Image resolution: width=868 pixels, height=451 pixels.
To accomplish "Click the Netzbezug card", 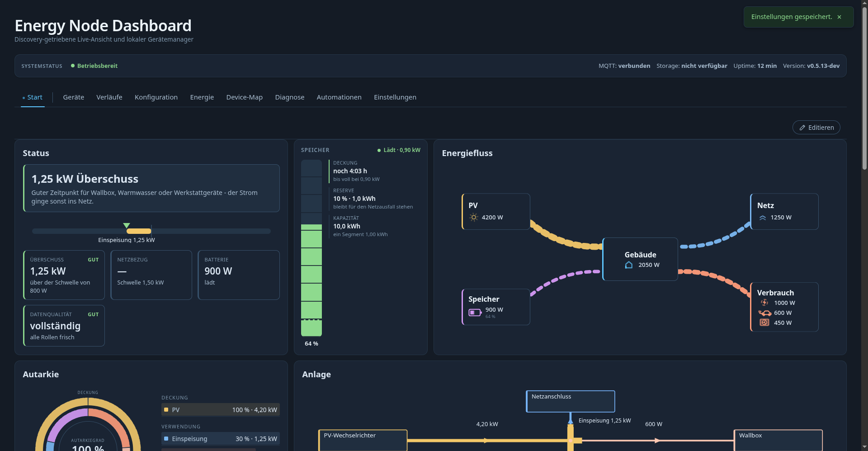I will (151, 275).
